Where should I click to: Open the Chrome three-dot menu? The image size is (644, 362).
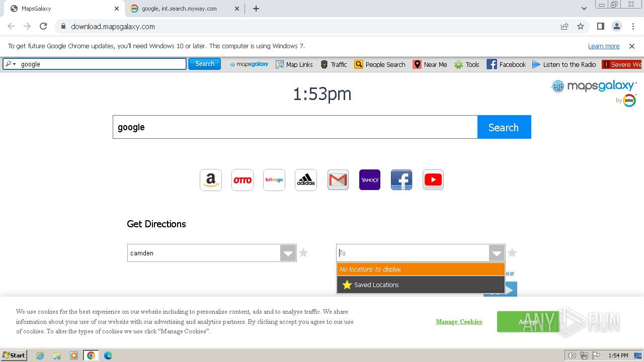pos(633,26)
